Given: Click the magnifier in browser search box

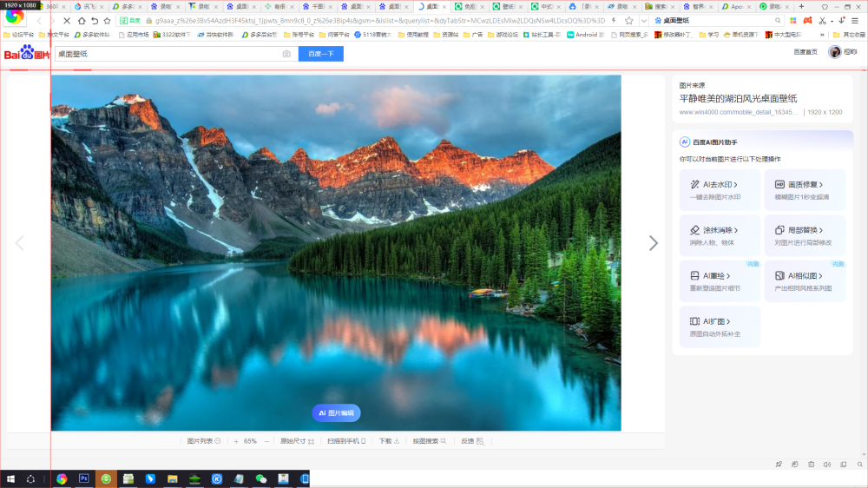Looking at the screenshot, I should (778, 21).
